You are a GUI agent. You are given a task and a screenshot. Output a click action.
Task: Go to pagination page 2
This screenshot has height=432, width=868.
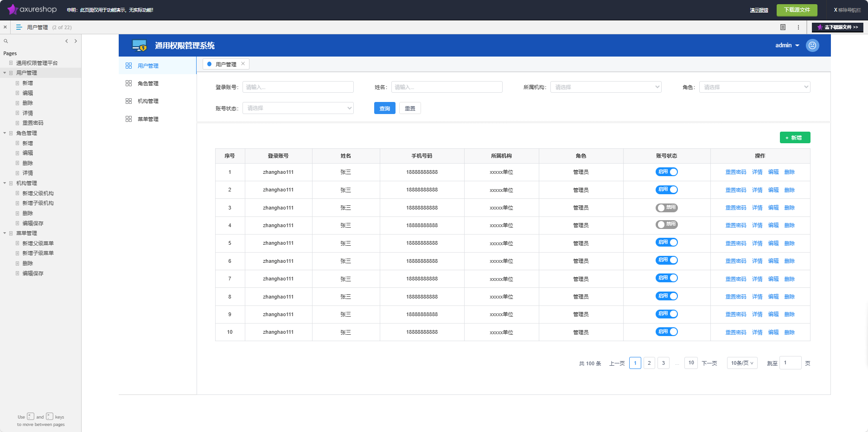649,363
